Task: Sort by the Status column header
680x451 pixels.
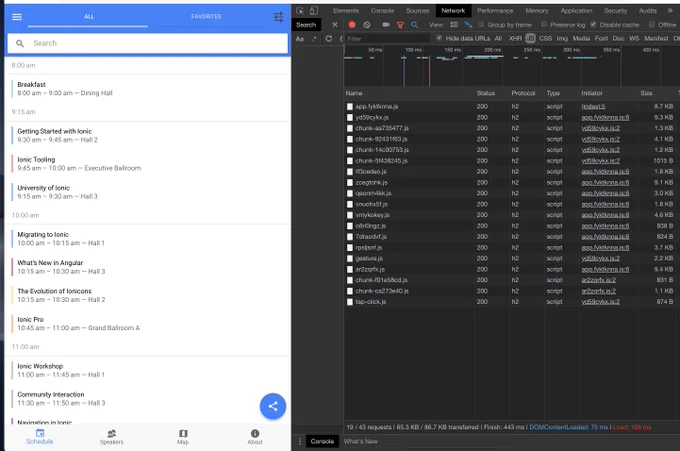Action: [x=485, y=93]
